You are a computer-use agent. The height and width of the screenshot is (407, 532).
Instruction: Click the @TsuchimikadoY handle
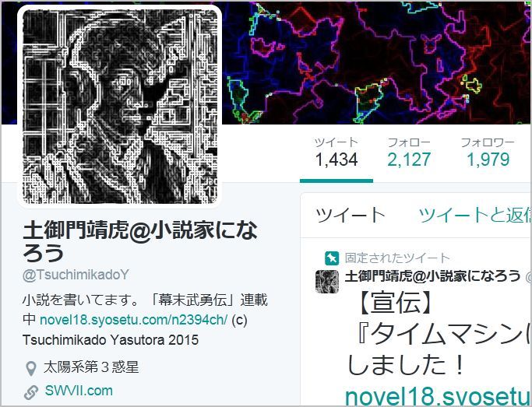pos(76,275)
